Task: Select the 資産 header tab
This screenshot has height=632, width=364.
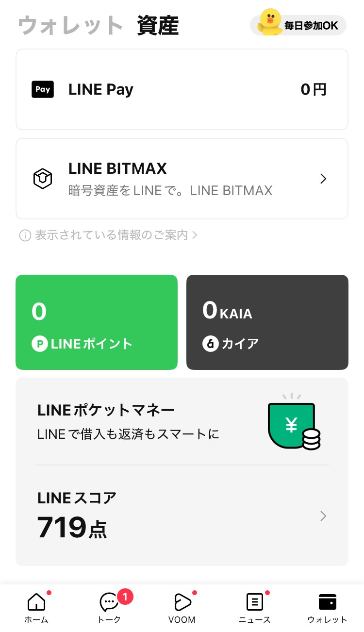Action: (158, 25)
